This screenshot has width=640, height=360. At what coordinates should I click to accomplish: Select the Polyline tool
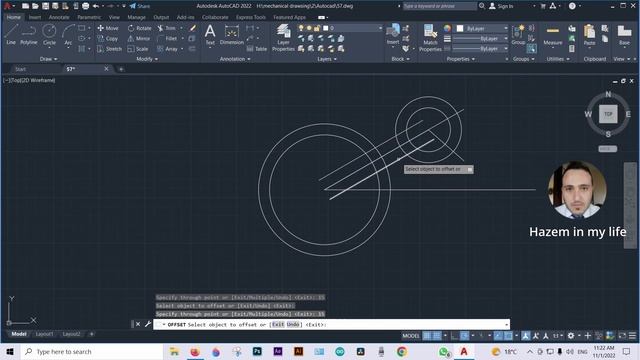(29, 34)
